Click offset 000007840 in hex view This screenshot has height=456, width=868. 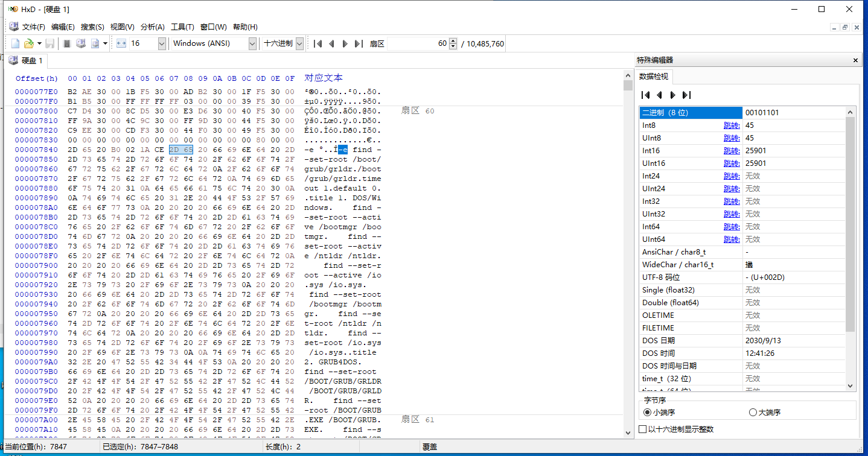(37, 150)
